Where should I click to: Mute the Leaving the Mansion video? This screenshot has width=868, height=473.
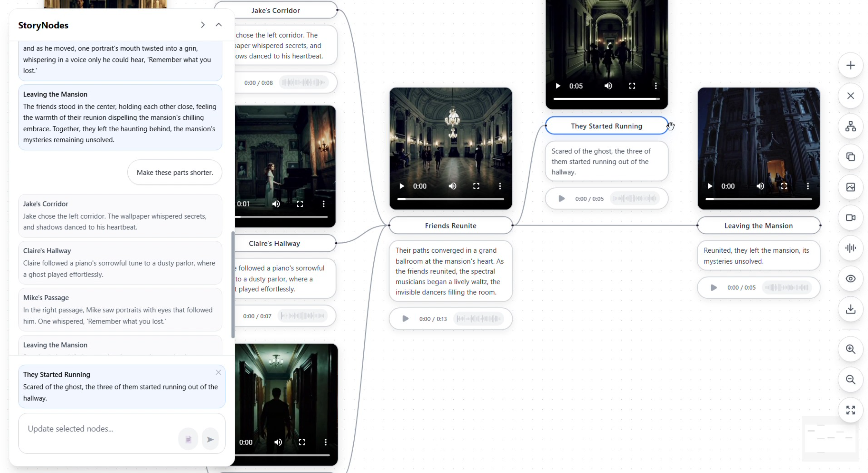tap(760, 186)
